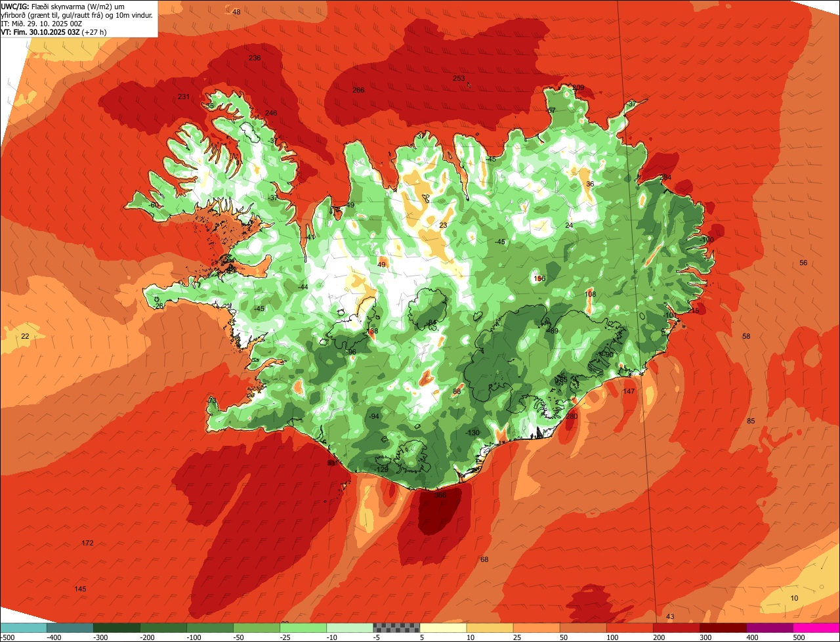Click the 366 flux value off the south coast
The image size is (840, 642).
[440, 495]
